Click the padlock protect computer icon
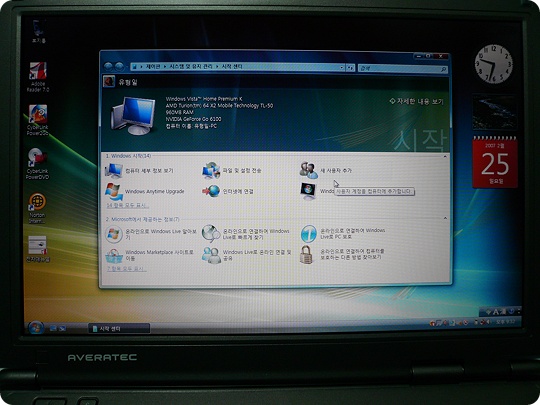The width and height of the screenshot is (540, 405). (306, 255)
